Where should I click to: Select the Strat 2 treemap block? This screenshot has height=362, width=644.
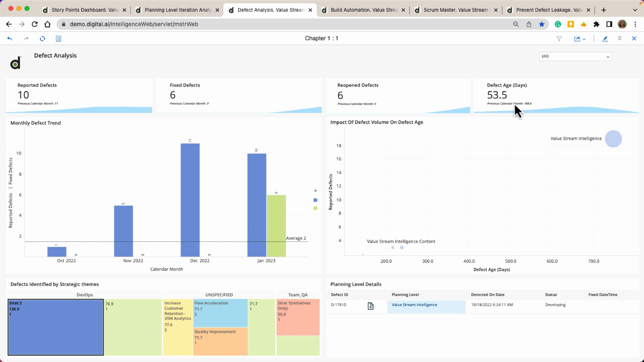(x=56, y=327)
